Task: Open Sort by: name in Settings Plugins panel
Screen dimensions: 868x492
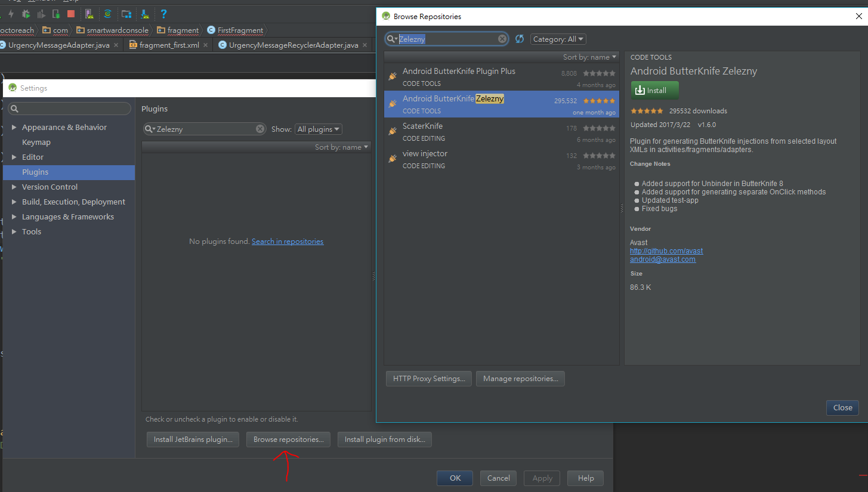Action: point(342,147)
